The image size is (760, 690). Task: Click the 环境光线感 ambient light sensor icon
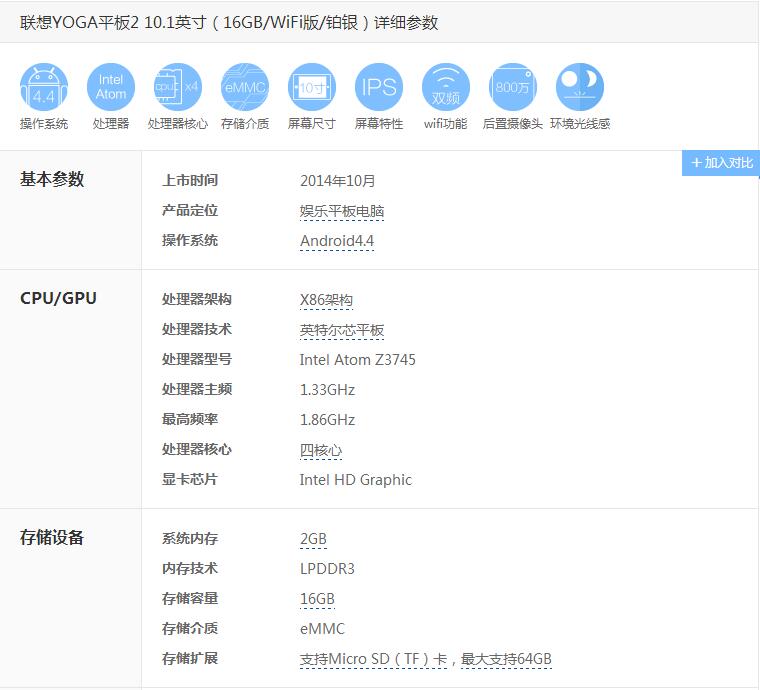coord(580,87)
